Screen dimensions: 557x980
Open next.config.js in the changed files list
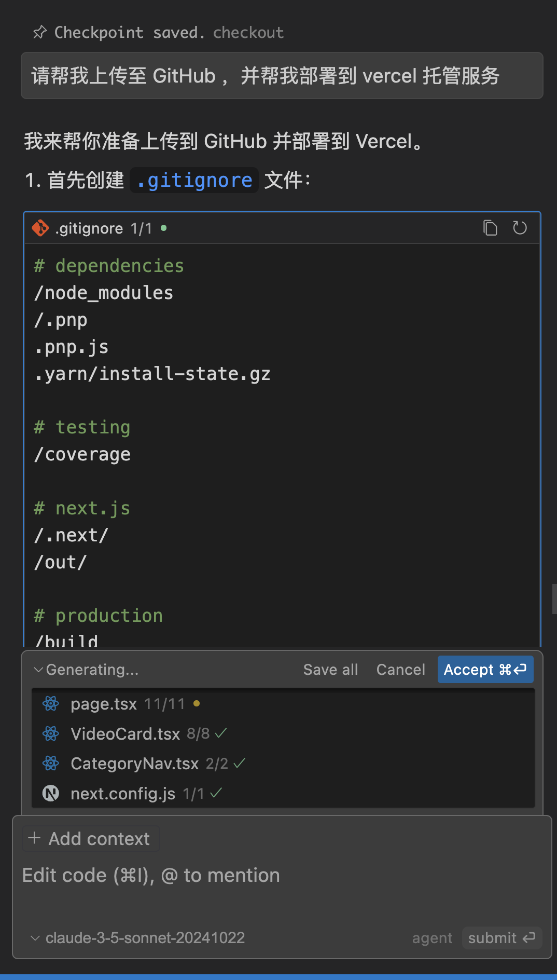(x=123, y=794)
